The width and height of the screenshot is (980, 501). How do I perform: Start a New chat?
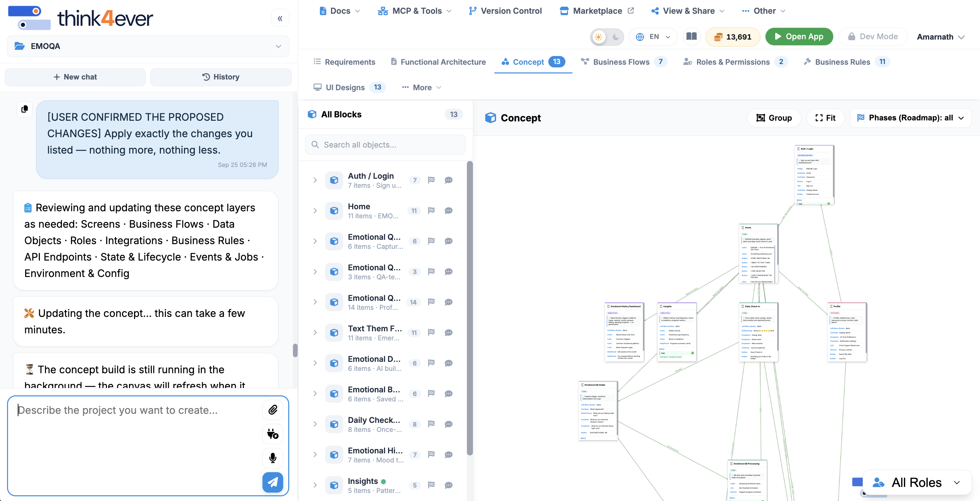[x=75, y=77]
